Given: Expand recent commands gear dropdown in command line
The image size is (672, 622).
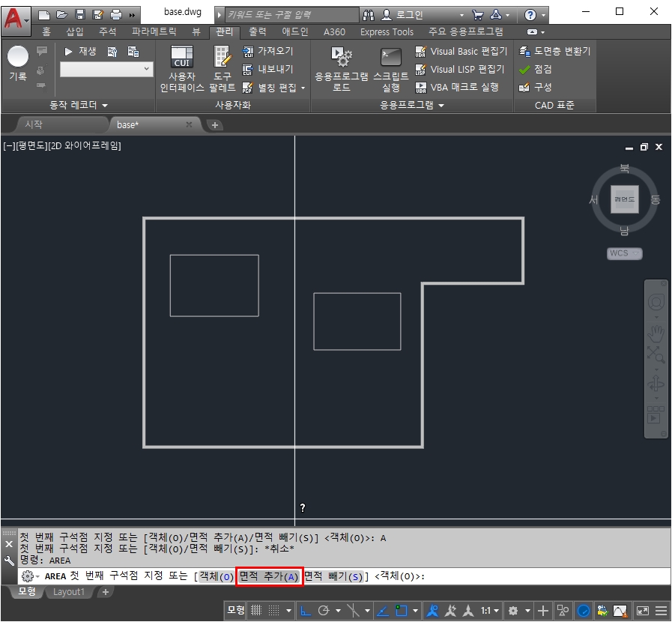Looking at the screenshot, I should 30,576.
